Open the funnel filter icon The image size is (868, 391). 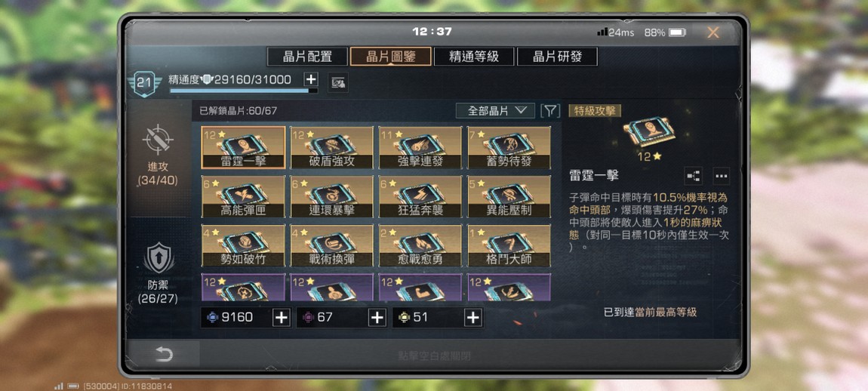[549, 111]
